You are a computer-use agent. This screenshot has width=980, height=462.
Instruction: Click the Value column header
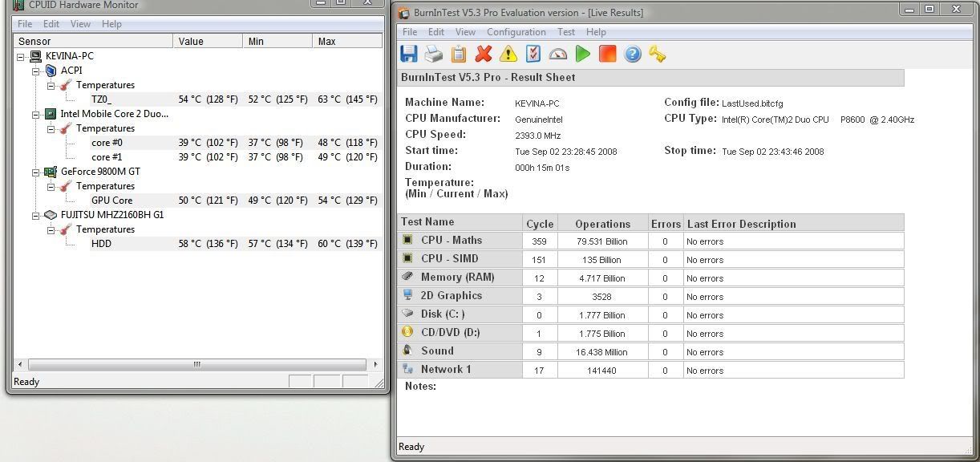(x=209, y=41)
